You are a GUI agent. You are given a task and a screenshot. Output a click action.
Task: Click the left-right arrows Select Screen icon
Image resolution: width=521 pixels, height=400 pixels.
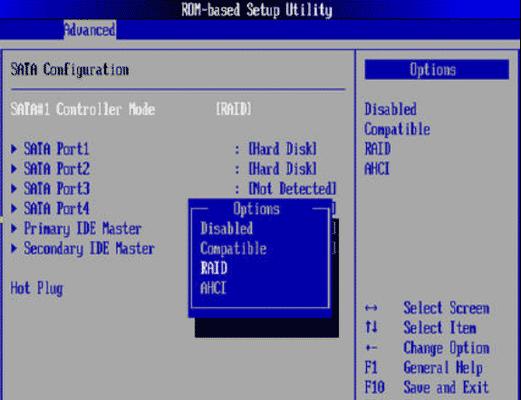(x=371, y=308)
